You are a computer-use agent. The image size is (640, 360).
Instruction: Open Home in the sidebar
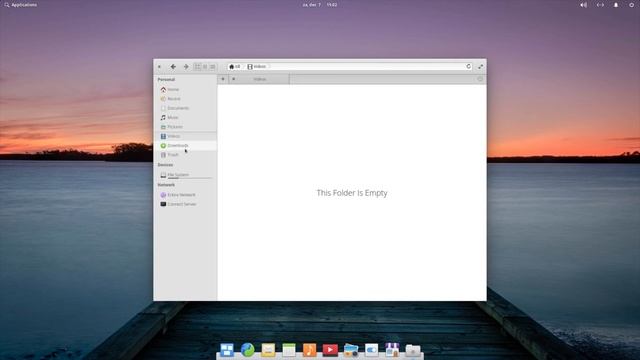[x=186, y=89]
